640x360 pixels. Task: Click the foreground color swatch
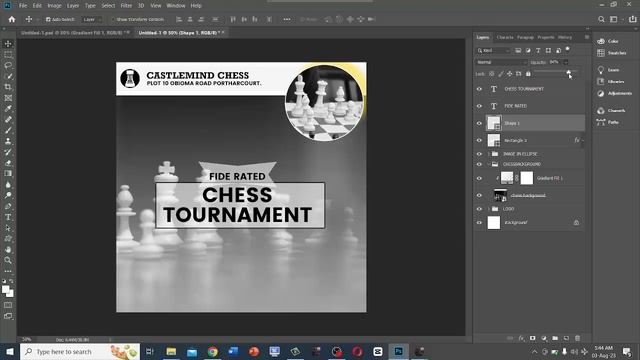5,290
